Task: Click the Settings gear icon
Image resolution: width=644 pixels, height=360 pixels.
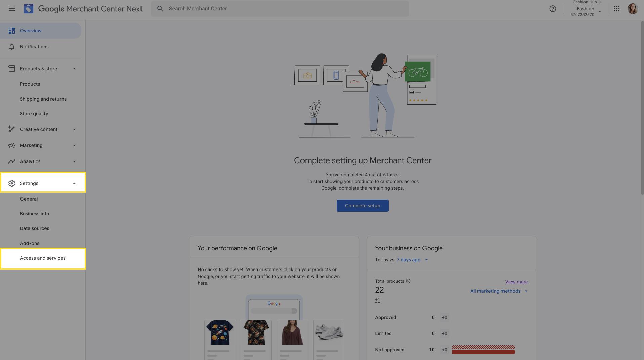Action: pyautogui.click(x=12, y=183)
